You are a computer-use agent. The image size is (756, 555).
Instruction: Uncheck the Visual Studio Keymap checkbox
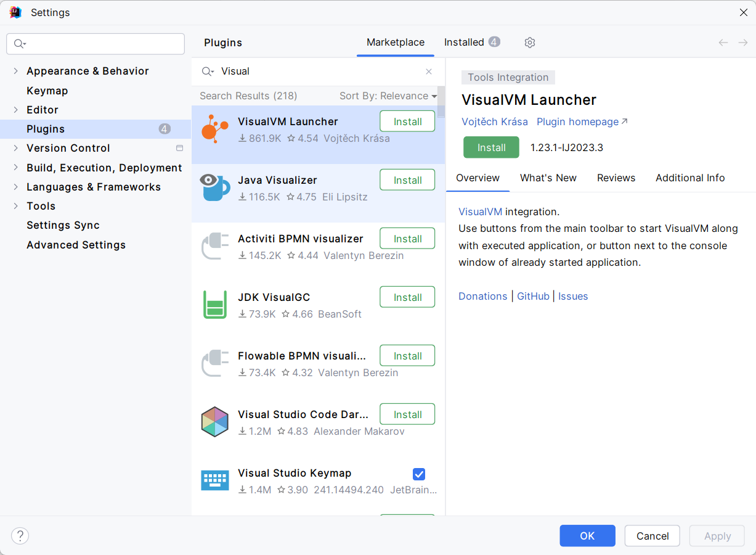(x=419, y=474)
